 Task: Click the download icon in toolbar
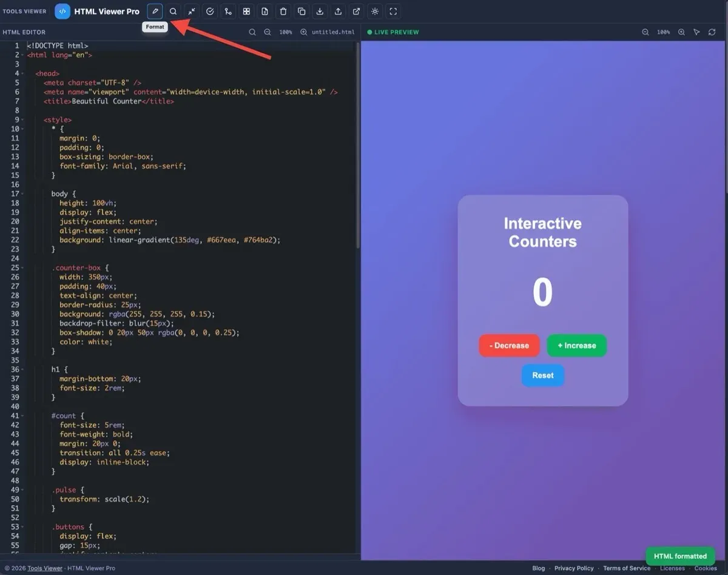click(320, 11)
